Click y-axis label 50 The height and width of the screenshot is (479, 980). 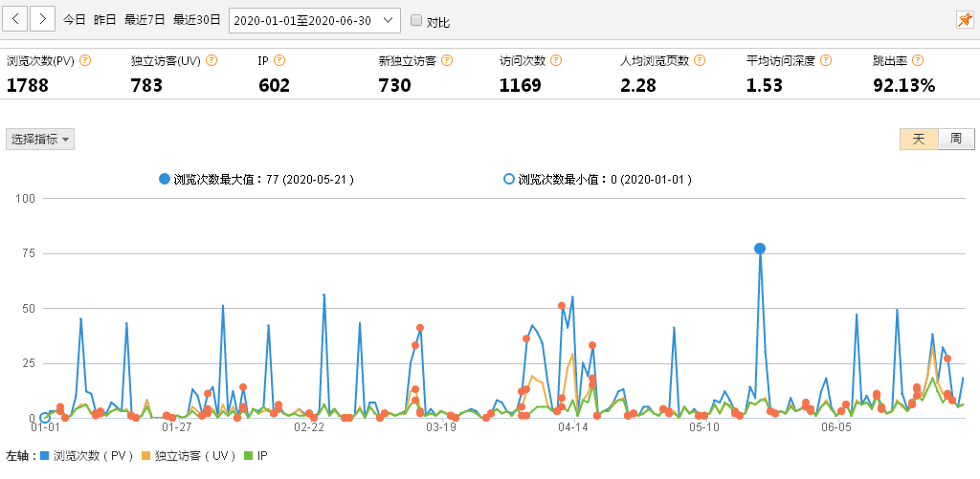(29, 309)
